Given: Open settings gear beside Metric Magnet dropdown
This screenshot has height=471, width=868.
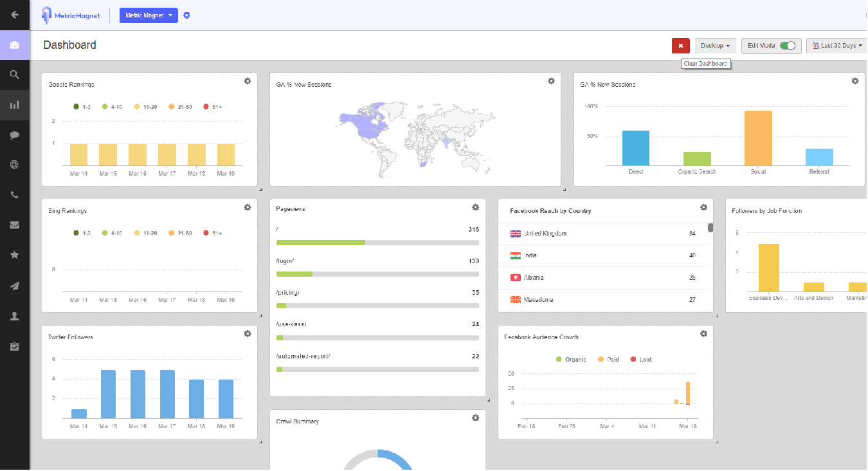Looking at the screenshot, I should [186, 15].
